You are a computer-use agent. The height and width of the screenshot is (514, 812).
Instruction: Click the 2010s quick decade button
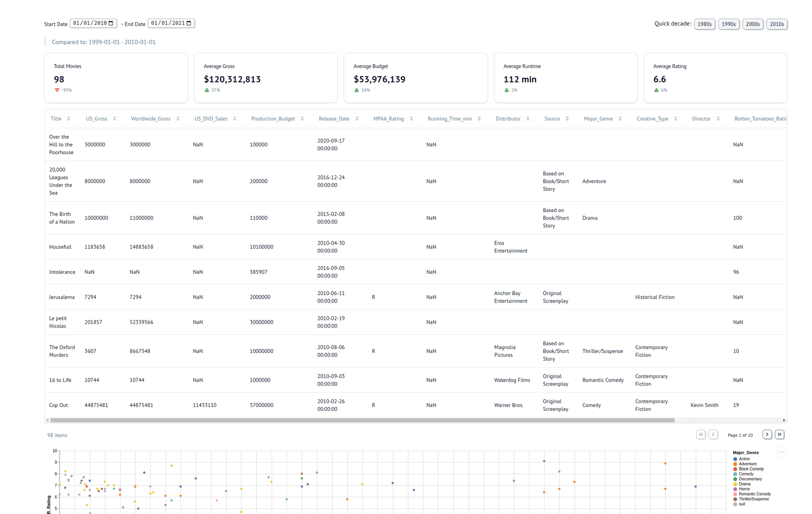[x=777, y=24]
